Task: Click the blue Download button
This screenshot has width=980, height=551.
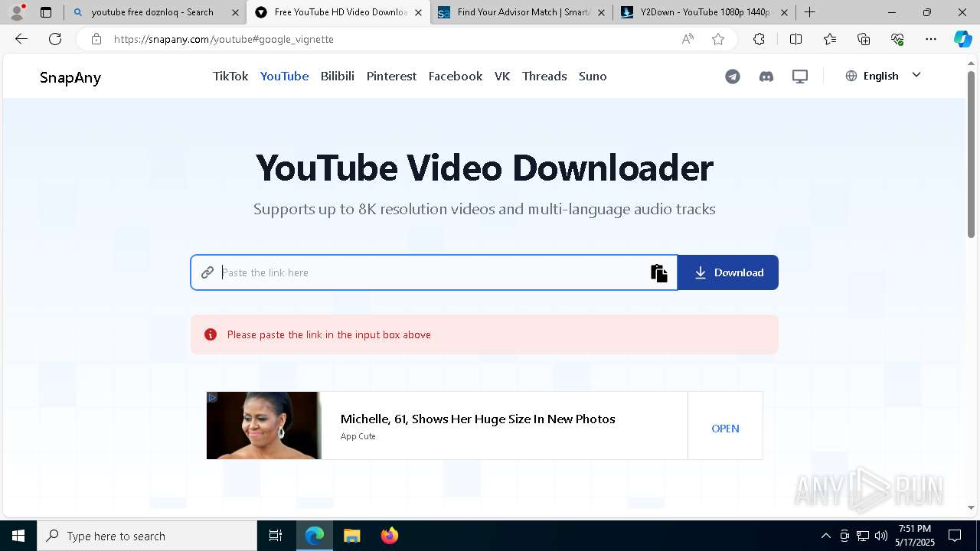Action: click(728, 272)
